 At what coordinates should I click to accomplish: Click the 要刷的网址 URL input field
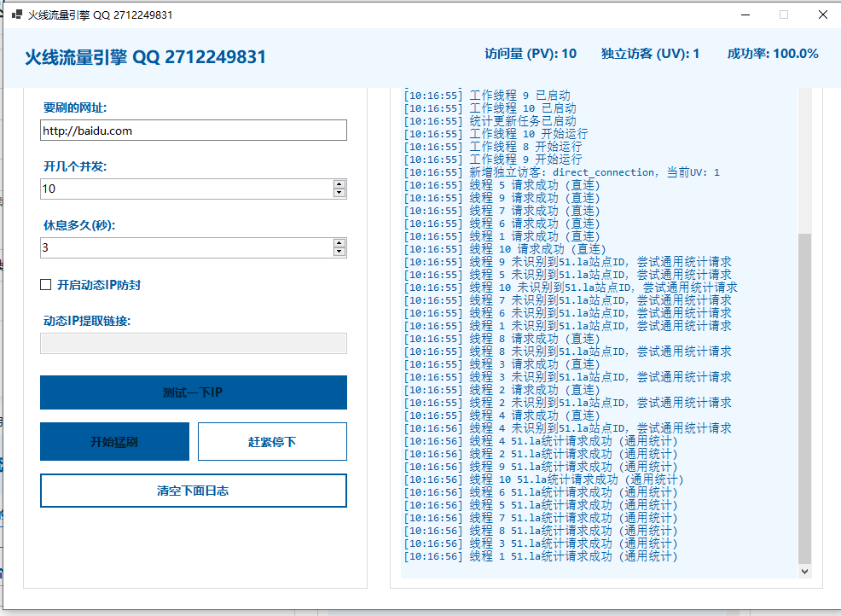click(x=194, y=131)
